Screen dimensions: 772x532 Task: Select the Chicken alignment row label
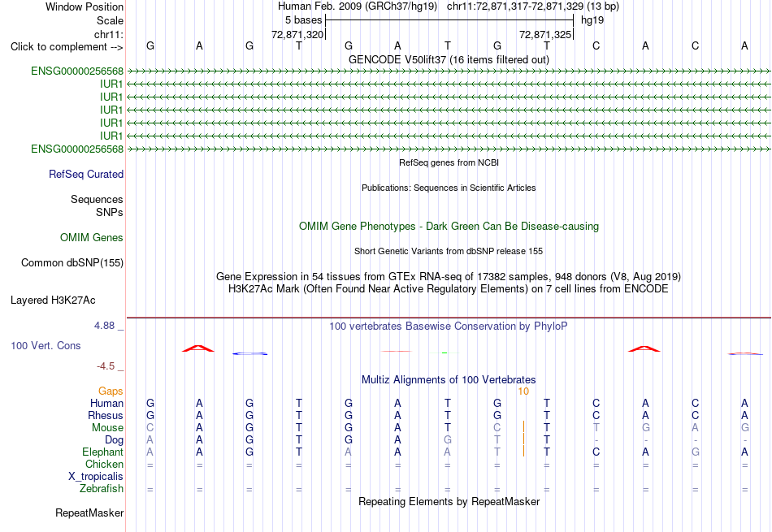[x=104, y=464]
